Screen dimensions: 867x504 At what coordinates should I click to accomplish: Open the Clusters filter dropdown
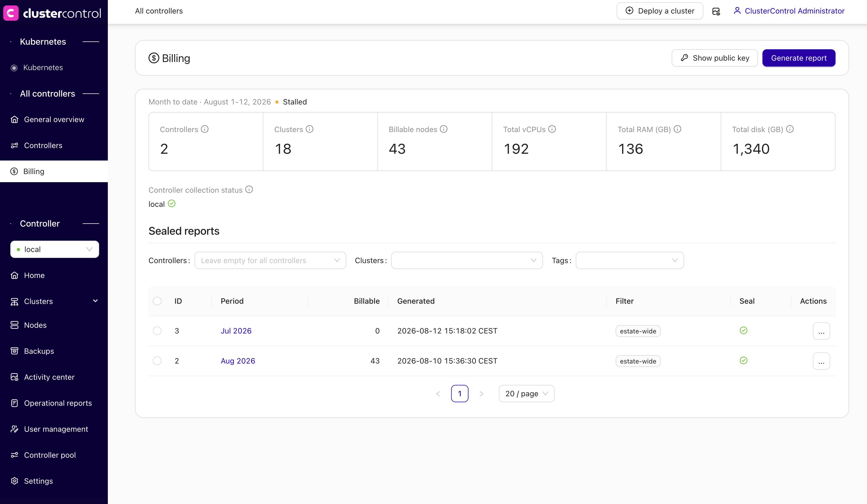(x=467, y=261)
